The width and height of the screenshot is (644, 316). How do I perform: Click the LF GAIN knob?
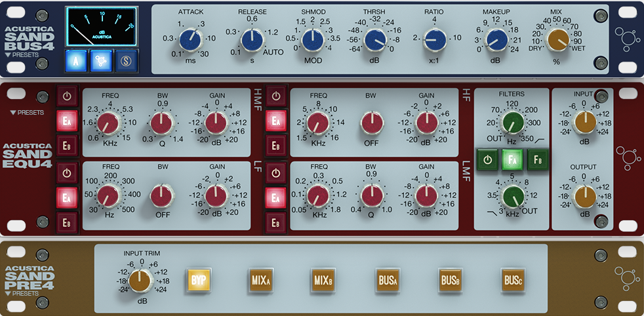[216, 196]
